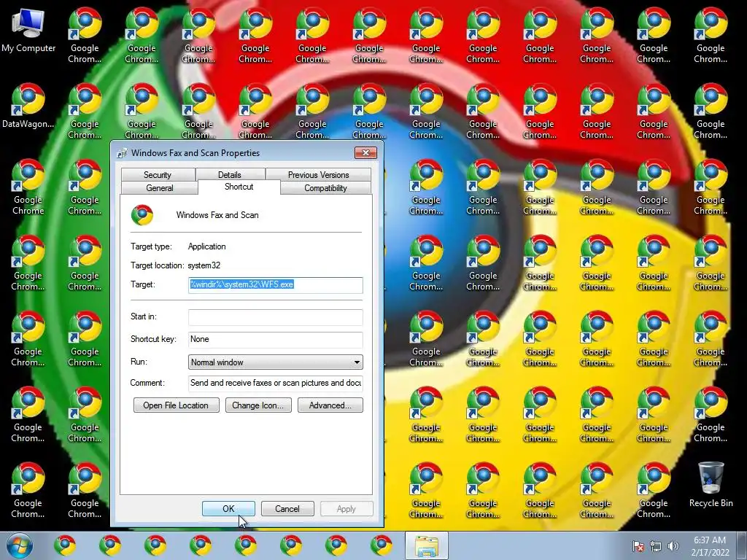
Task: Open Action Center flag in system tray
Action: pyautogui.click(x=638, y=546)
